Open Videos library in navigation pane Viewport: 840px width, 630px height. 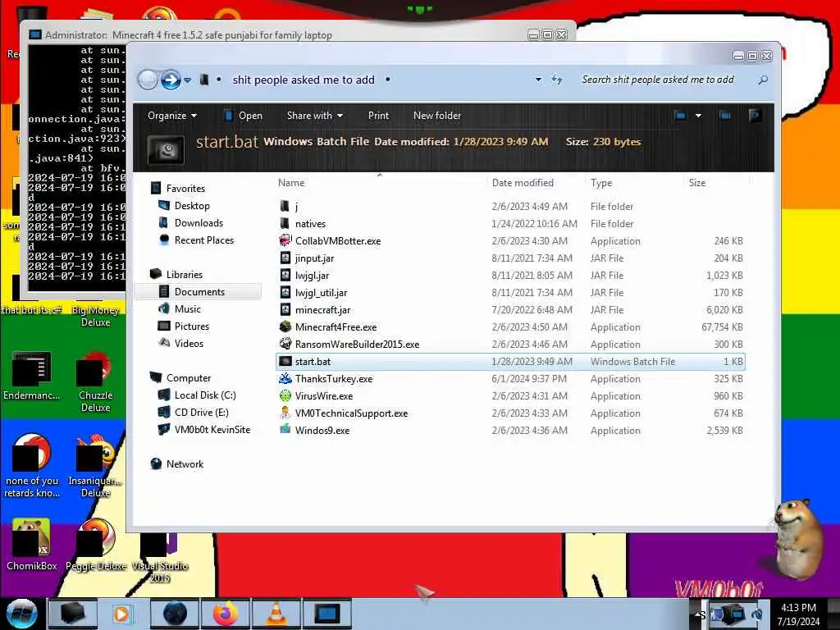coord(181,344)
